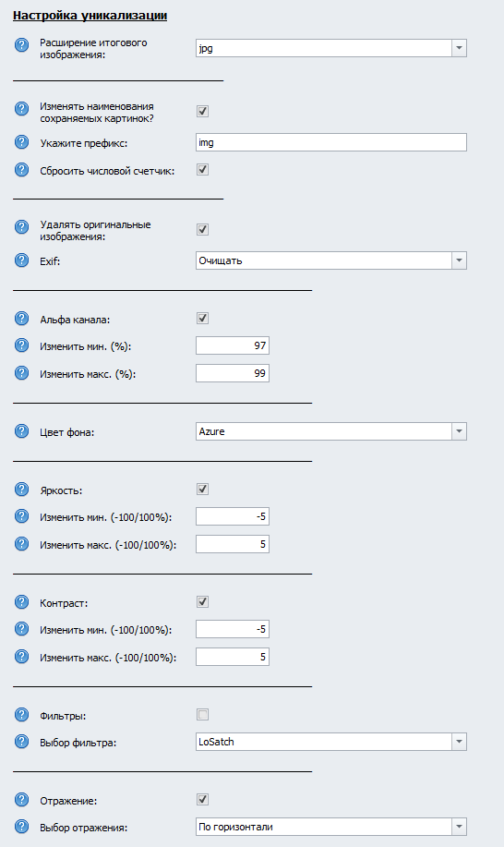Open the По горизонтали reflection dropdown
Viewport: 504px width, 847px height.
[x=331, y=827]
